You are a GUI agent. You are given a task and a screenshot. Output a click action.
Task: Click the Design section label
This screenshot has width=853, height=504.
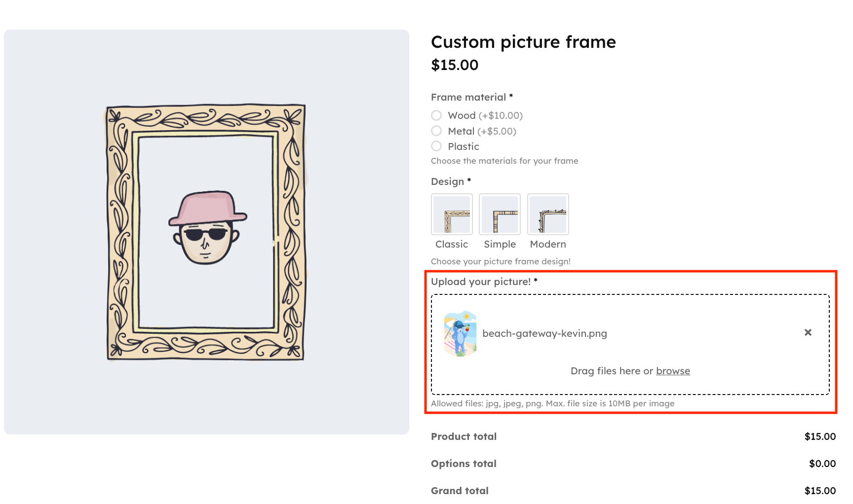pos(447,181)
